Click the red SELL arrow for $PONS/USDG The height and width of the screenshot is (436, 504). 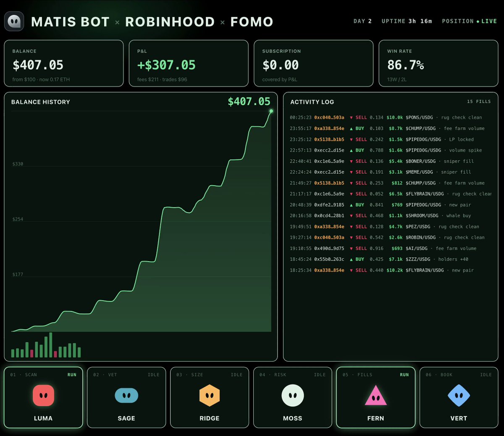point(351,118)
